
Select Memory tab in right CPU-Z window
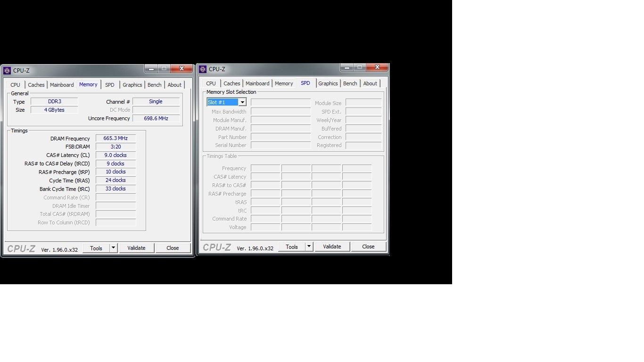[284, 83]
